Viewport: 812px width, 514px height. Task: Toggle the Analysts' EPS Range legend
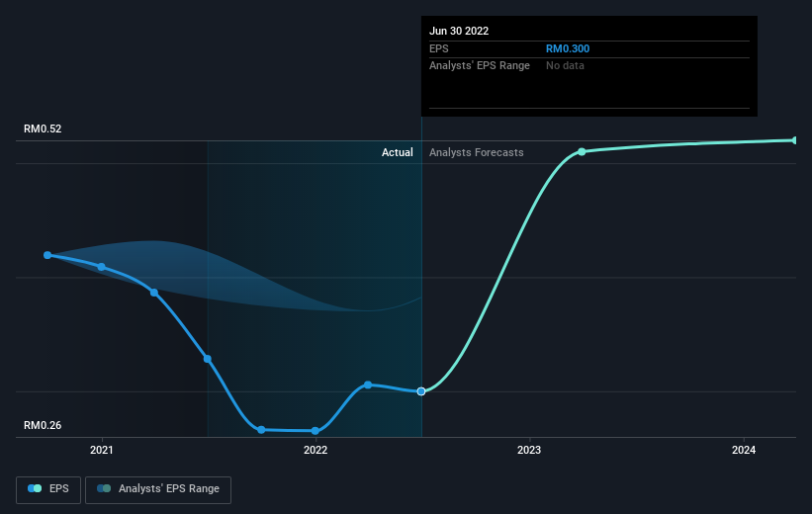point(158,489)
